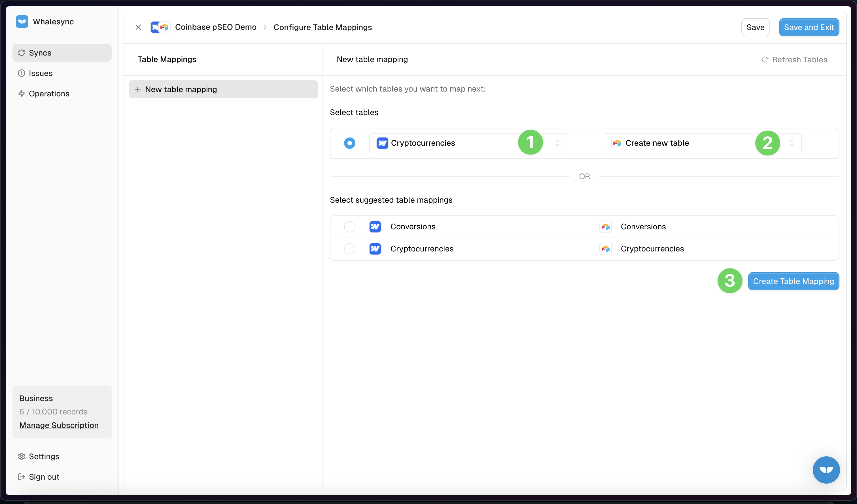Select the Conversions suggested mapping radio
Screen dimensions: 857x504
pos(349,226)
